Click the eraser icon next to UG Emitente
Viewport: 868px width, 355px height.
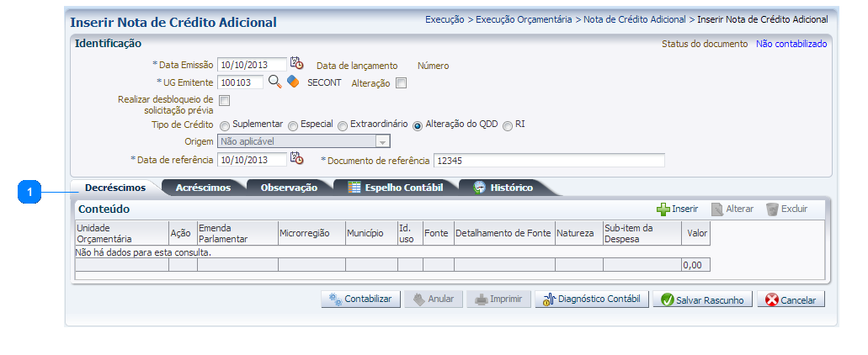coord(293,82)
